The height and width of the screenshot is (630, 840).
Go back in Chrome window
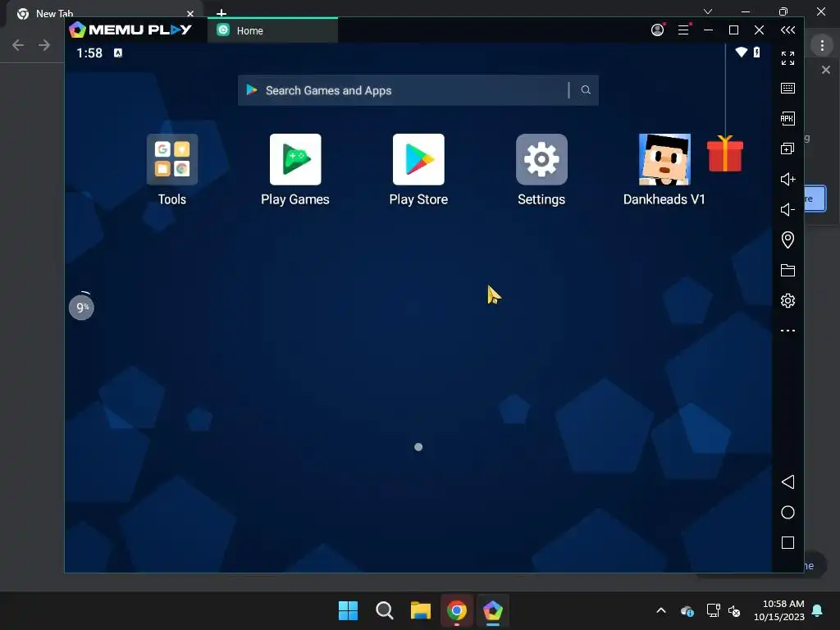point(18,45)
